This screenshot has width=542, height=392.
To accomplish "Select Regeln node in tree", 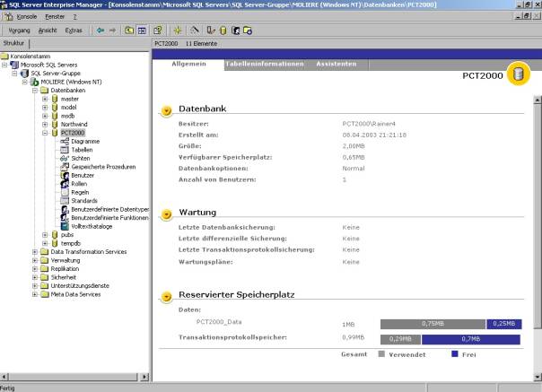I will [80, 192].
